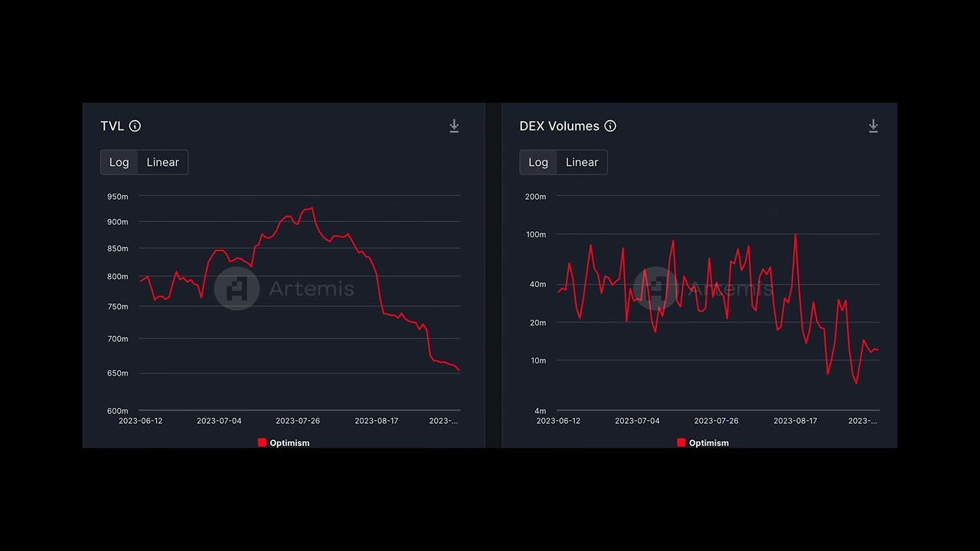980x551 pixels.
Task: Click the Optimism legend label in TVL chart
Action: click(x=289, y=443)
